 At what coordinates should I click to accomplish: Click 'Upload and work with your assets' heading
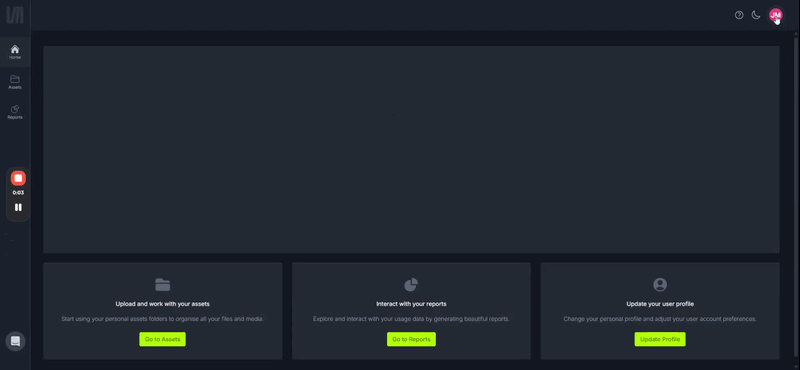click(163, 304)
